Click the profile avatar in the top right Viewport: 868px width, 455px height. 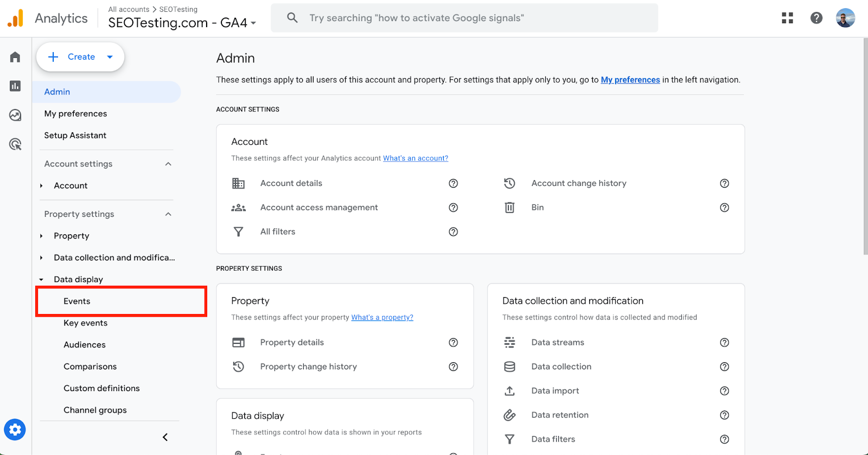click(845, 17)
